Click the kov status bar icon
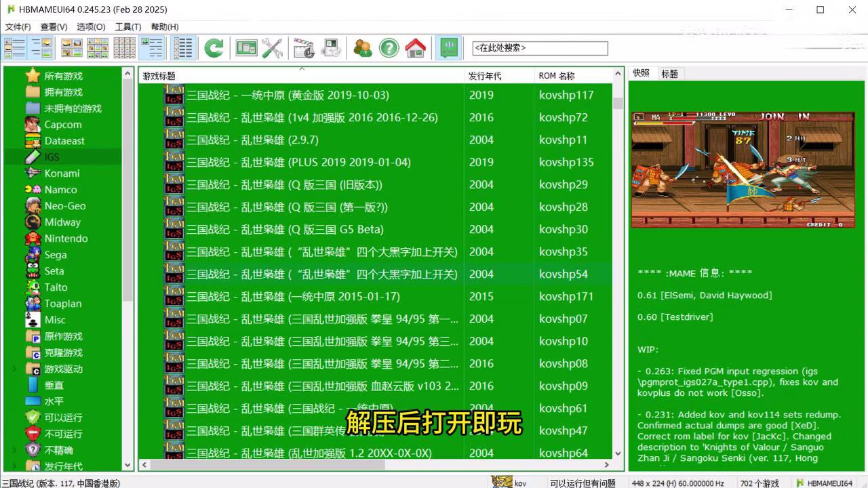The height and width of the screenshot is (488, 868). (x=502, y=482)
